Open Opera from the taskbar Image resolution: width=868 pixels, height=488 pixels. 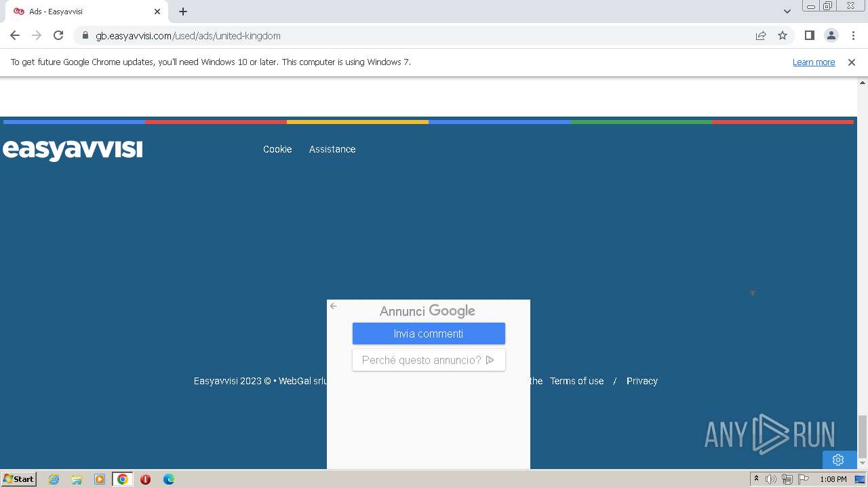[x=145, y=479]
